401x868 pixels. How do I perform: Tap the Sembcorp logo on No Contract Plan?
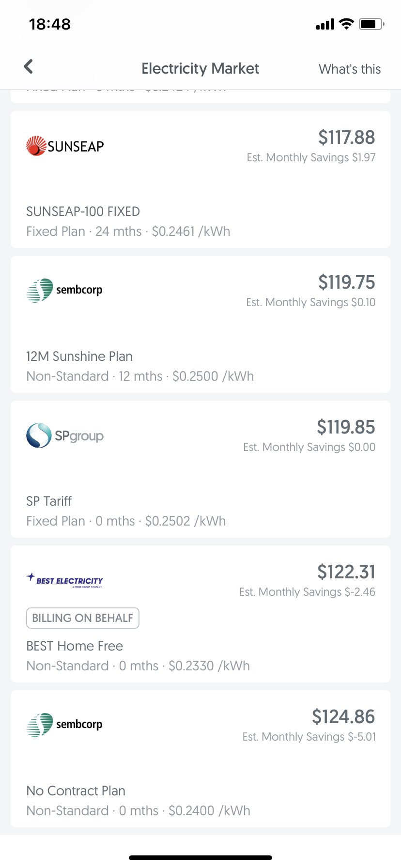click(64, 725)
